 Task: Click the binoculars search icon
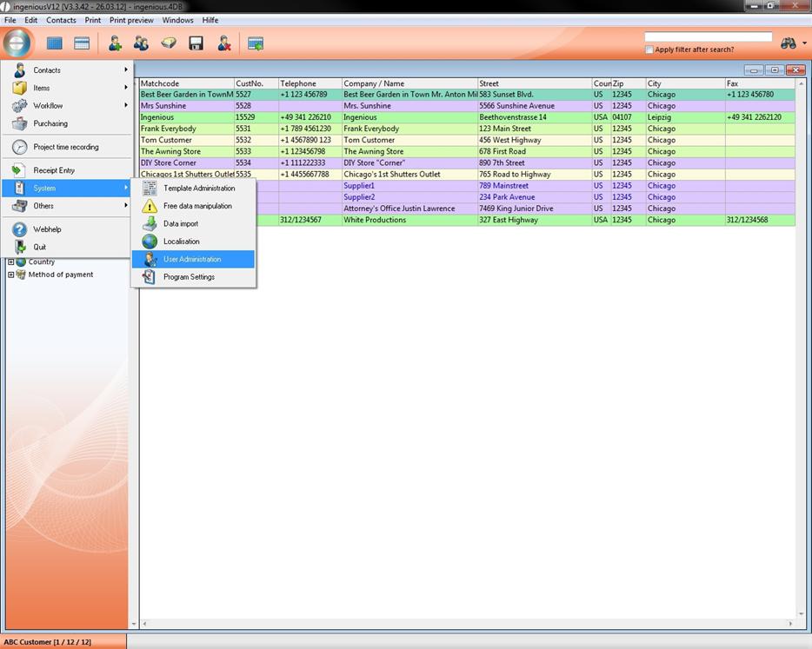[x=789, y=43]
